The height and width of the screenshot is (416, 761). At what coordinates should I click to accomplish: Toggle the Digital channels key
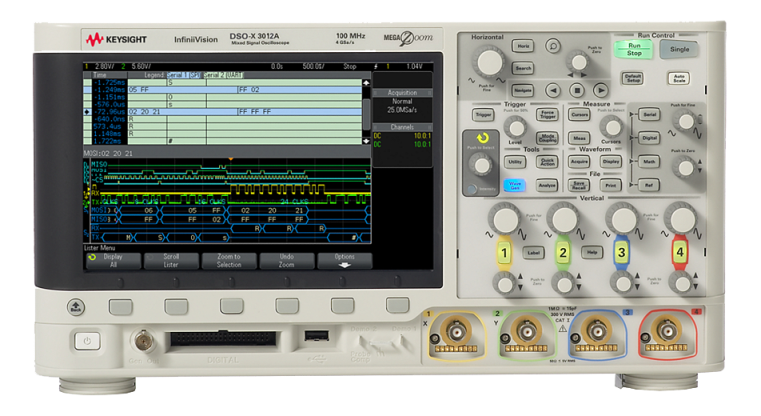click(x=649, y=138)
